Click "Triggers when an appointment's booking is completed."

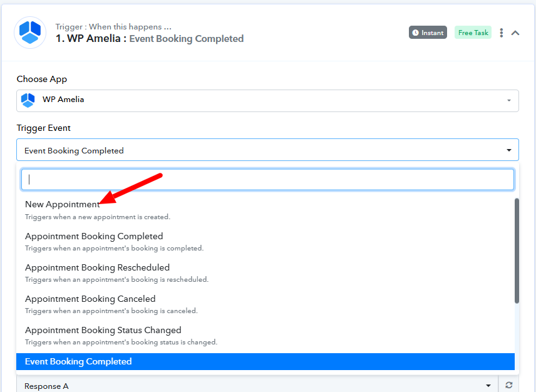click(x=114, y=248)
